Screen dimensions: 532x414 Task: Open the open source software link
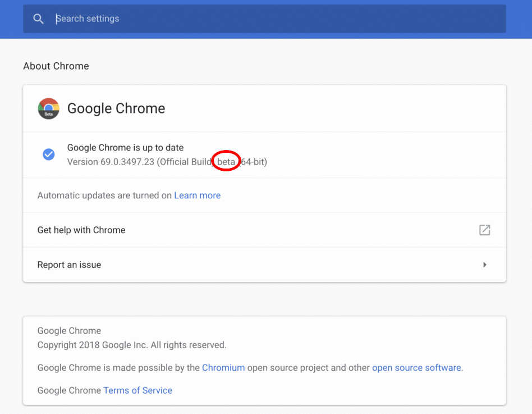(416, 367)
